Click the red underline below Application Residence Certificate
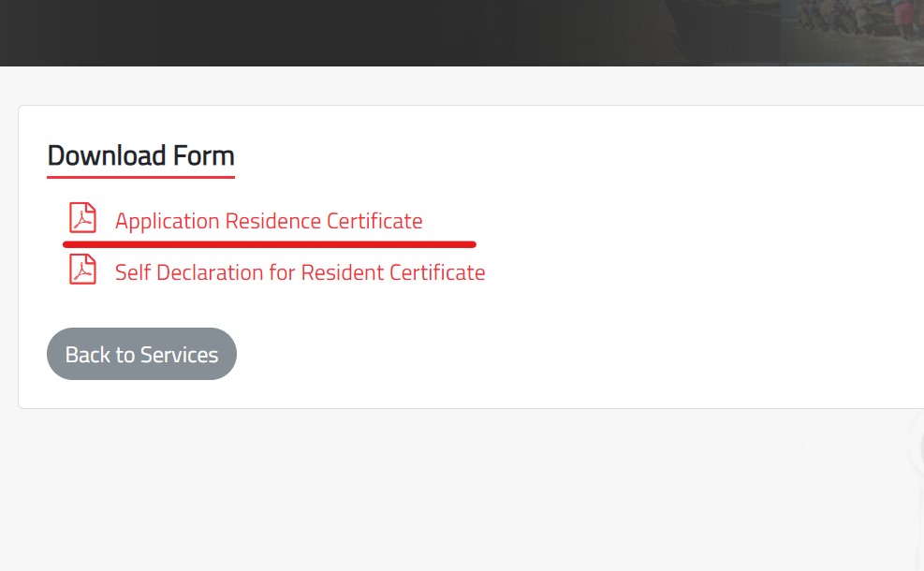This screenshot has width=924, height=571. click(269, 243)
